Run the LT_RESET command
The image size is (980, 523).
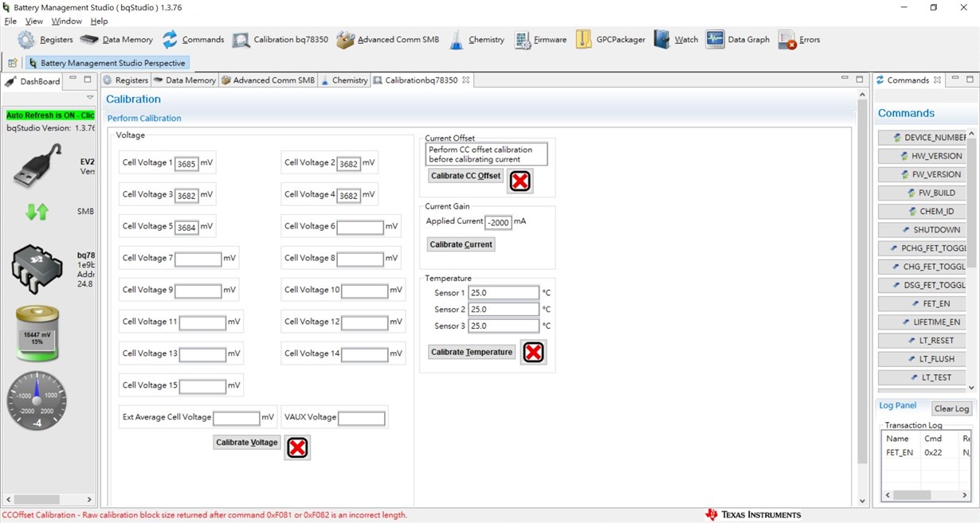pos(923,341)
